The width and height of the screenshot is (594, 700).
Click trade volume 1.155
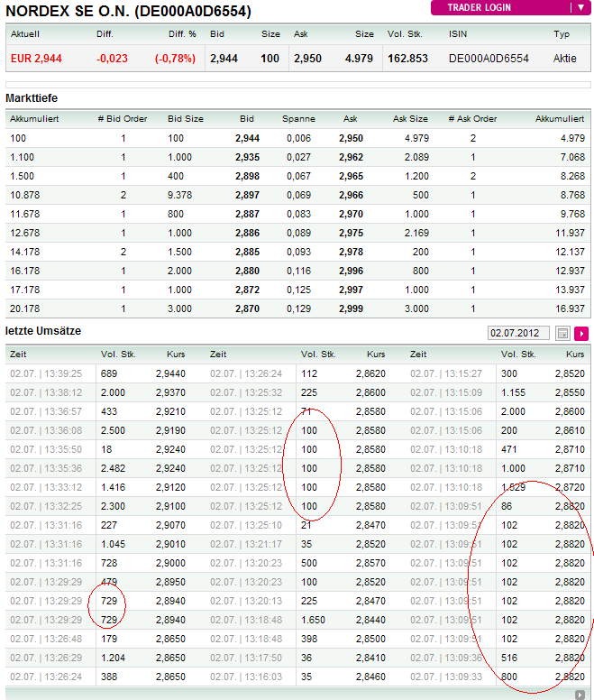pos(513,392)
